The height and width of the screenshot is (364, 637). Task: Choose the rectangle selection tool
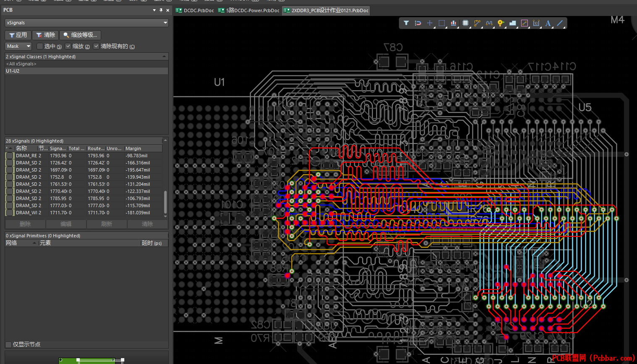tap(442, 23)
